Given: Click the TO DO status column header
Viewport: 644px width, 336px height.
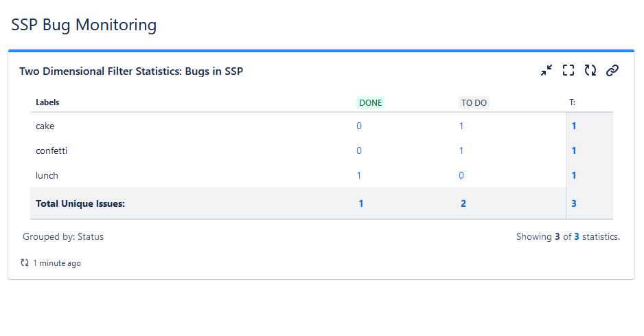Looking at the screenshot, I should point(474,103).
